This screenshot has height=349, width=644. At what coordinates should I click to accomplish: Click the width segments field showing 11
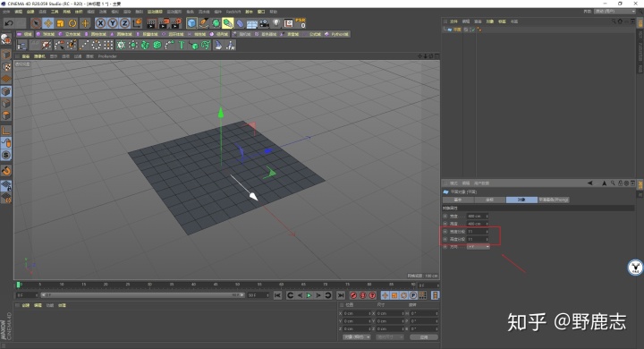click(478, 232)
